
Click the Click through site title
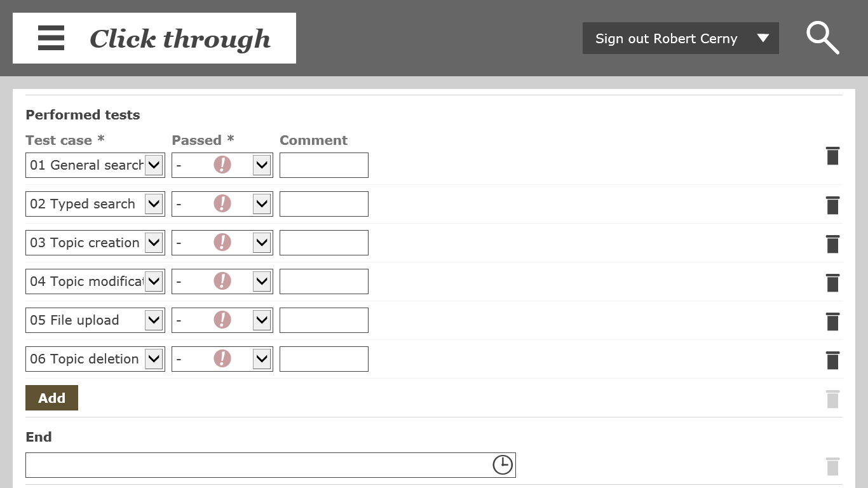[x=180, y=39]
